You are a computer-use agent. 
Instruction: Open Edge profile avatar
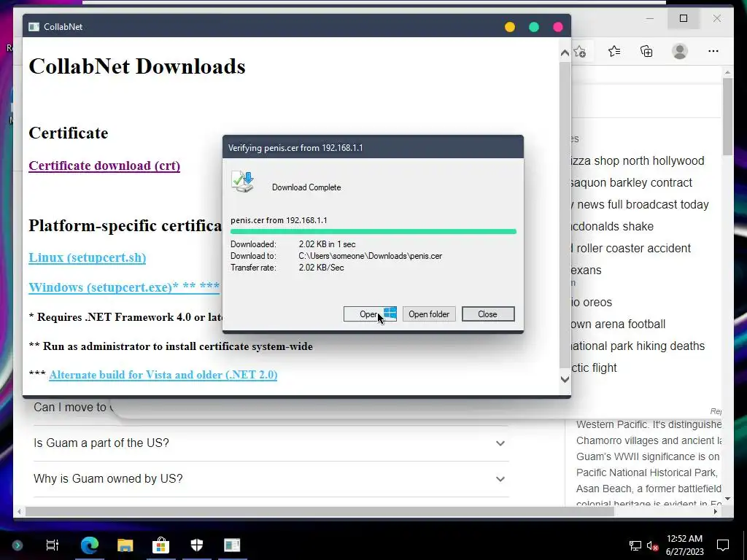(680, 51)
